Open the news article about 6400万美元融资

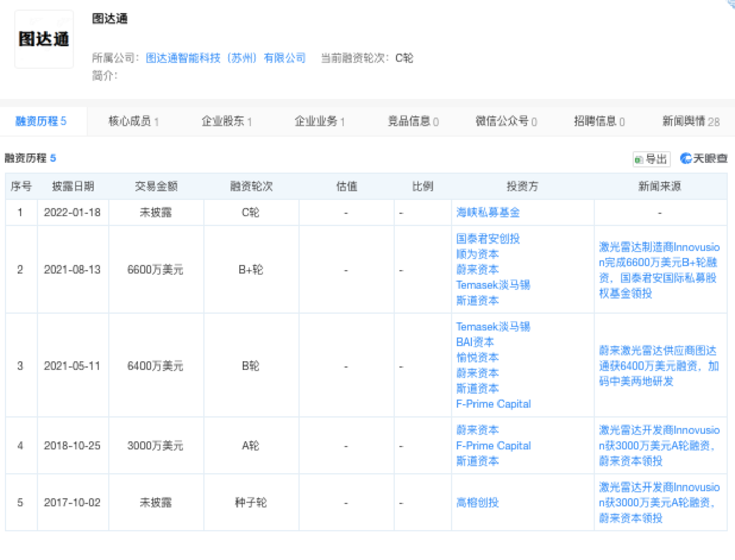point(658,366)
